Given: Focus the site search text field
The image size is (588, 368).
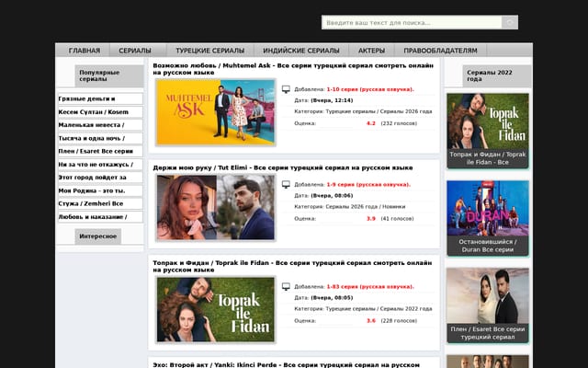Looking at the screenshot, I should tap(412, 22).
